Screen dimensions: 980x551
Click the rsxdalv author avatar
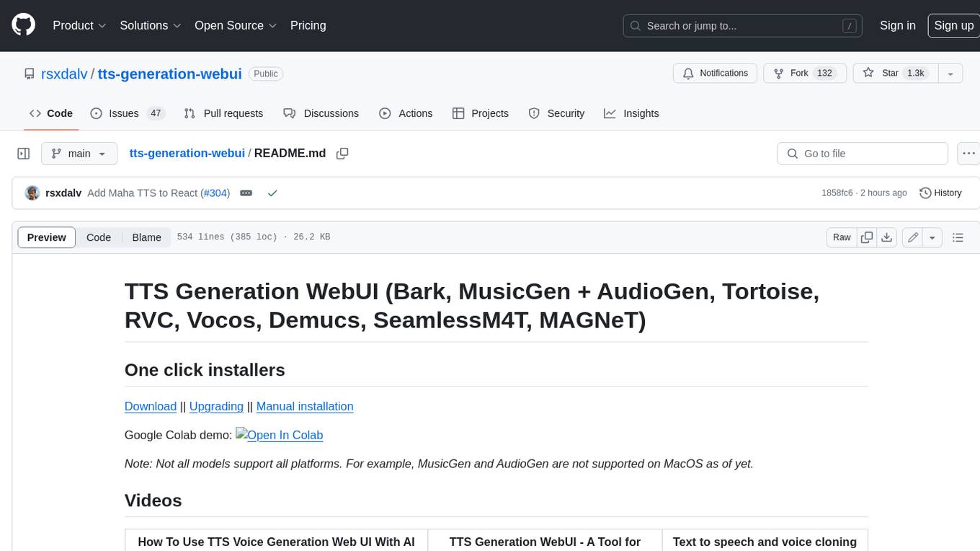(32, 193)
